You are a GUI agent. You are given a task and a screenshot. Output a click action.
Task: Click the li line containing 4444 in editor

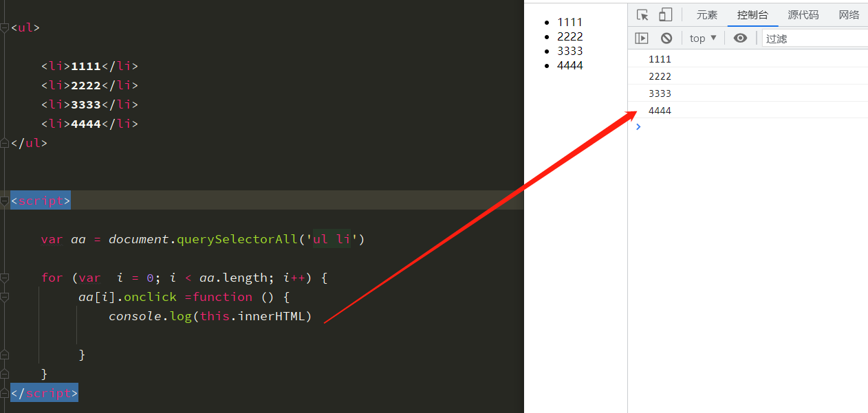(89, 124)
